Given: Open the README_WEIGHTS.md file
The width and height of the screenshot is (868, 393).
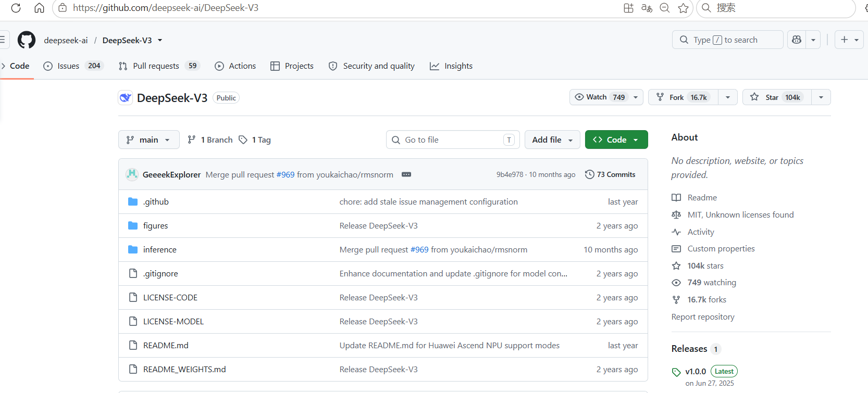Looking at the screenshot, I should (184, 369).
